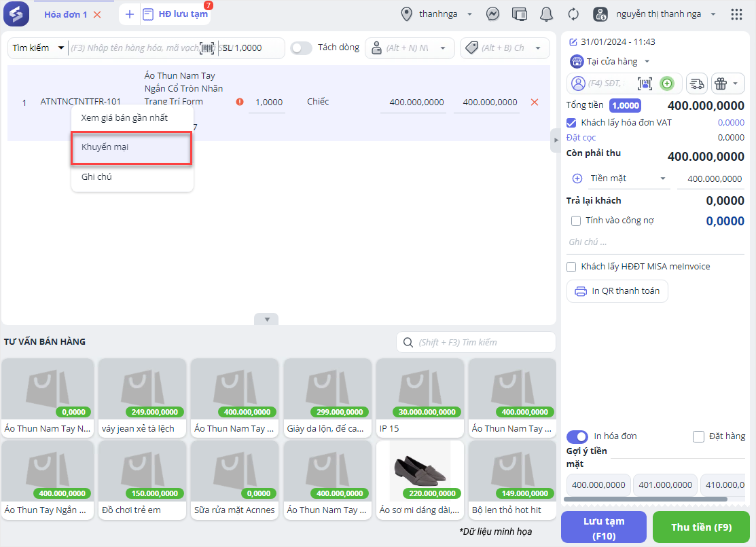Expand nguyễn thị thanh nga account menu

coord(713,14)
